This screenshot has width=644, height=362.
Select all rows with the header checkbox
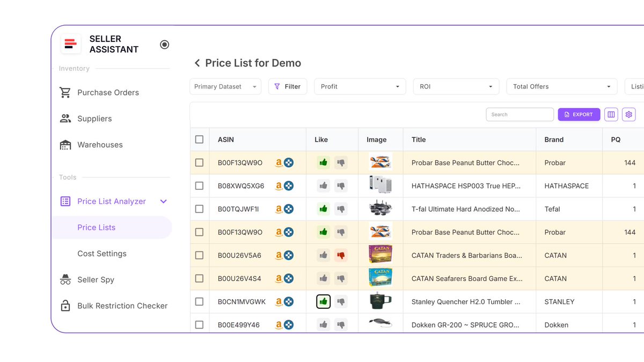tap(199, 139)
